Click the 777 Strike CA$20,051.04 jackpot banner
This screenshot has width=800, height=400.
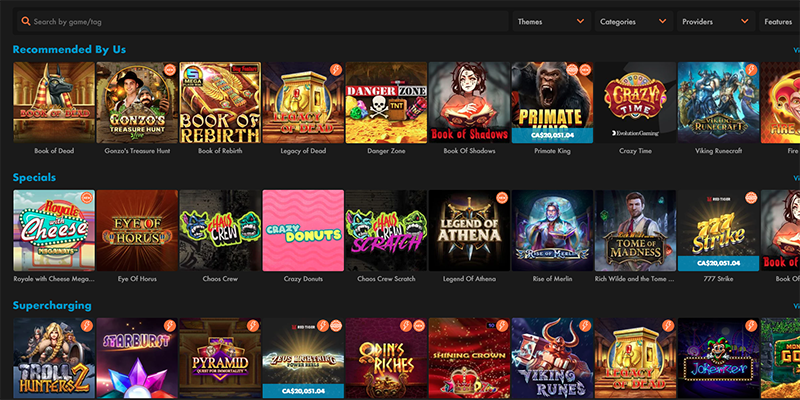point(718,263)
